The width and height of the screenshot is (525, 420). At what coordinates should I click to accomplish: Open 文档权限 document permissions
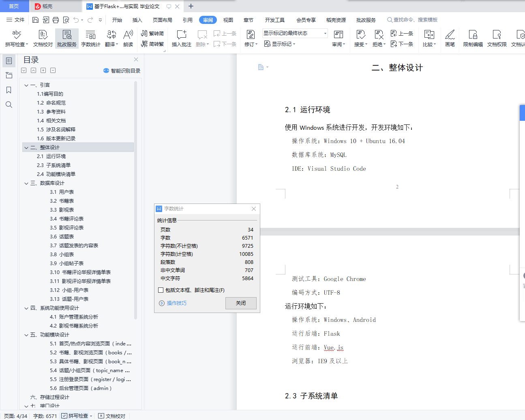(497, 38)
